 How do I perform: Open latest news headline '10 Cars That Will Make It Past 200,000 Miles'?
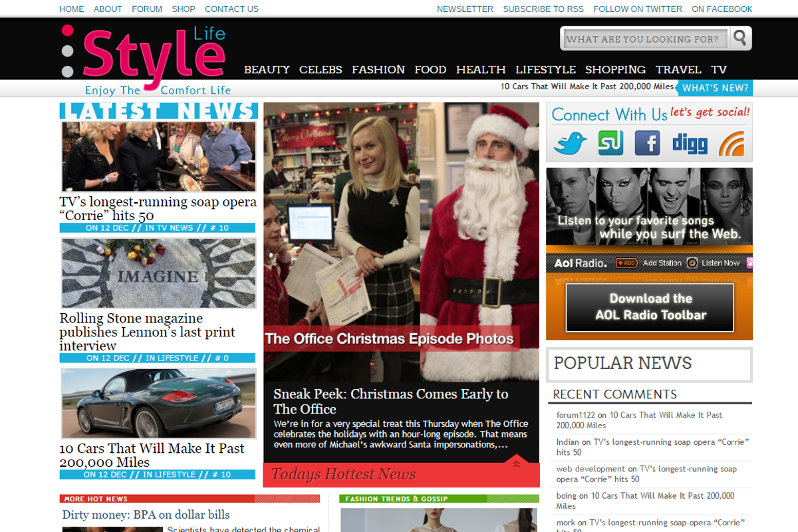(x=152, y=455)
